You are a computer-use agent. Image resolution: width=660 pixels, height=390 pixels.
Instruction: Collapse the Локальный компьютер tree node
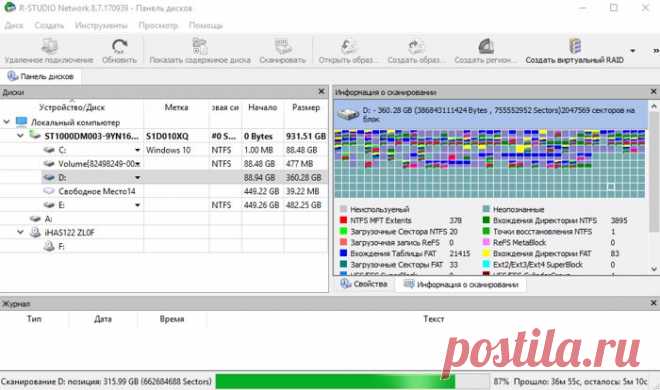click(x=7, y=122)
